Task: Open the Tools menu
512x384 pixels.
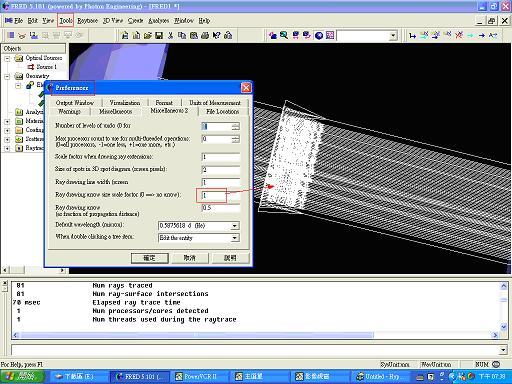Action: [x=66, y=21]
